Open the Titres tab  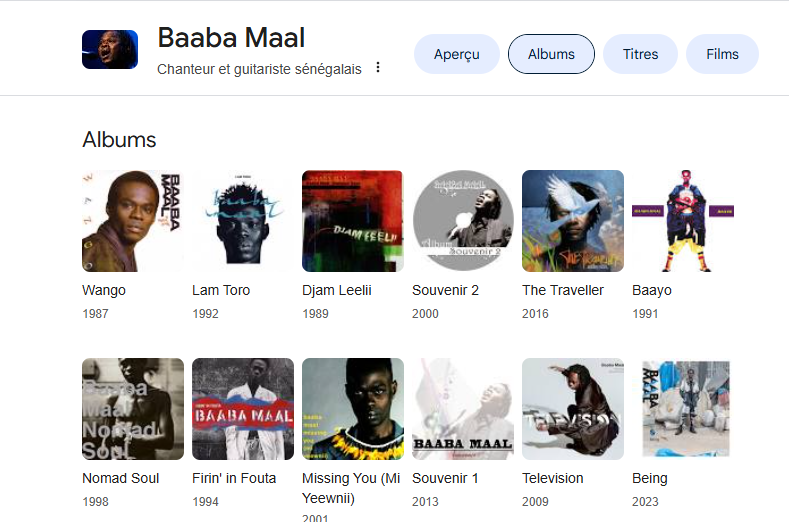[x=640, y=54]
